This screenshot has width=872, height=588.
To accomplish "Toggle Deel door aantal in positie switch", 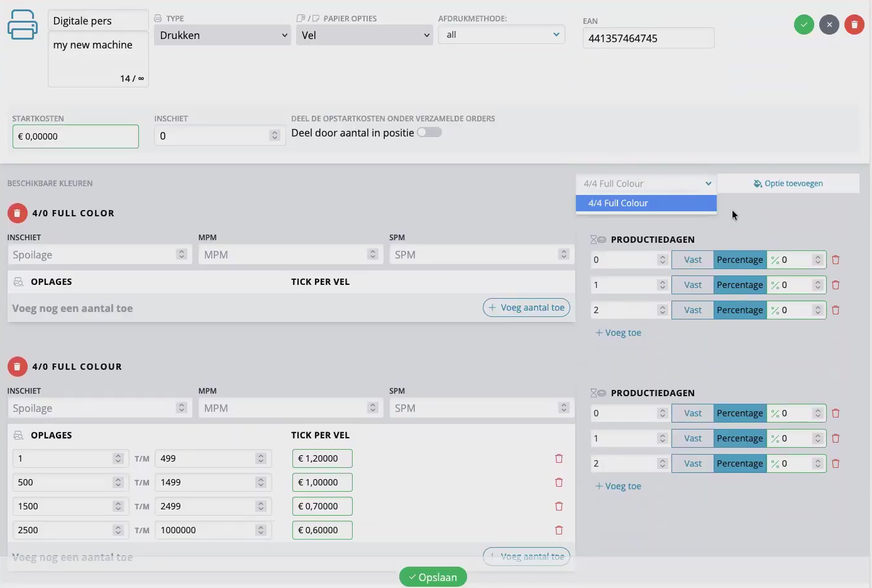I will pos(429,133).
